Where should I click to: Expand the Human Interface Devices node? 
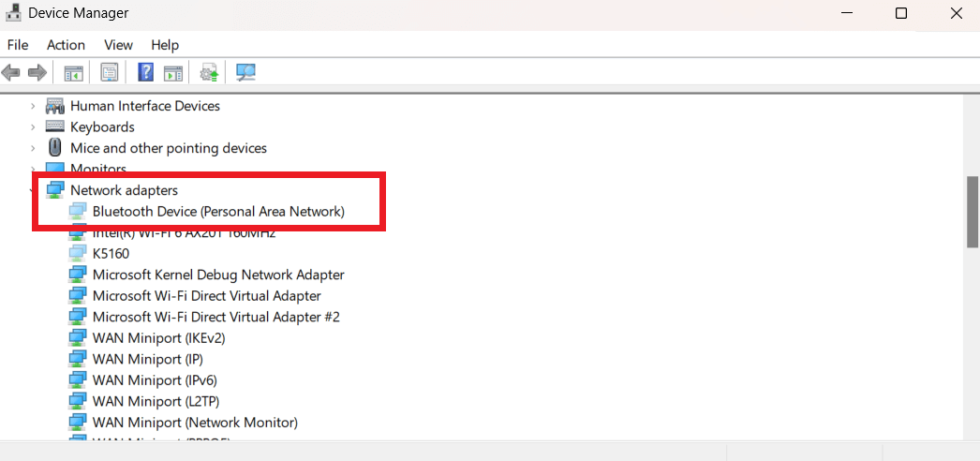pos(33,106)
